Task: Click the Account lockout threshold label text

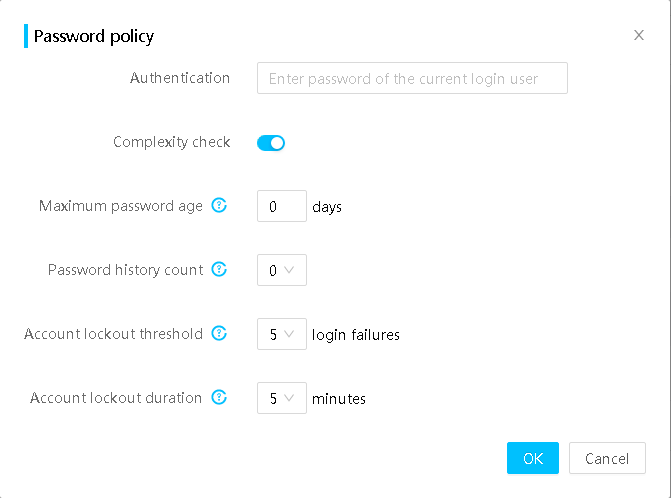Action: tap(113, 334)
